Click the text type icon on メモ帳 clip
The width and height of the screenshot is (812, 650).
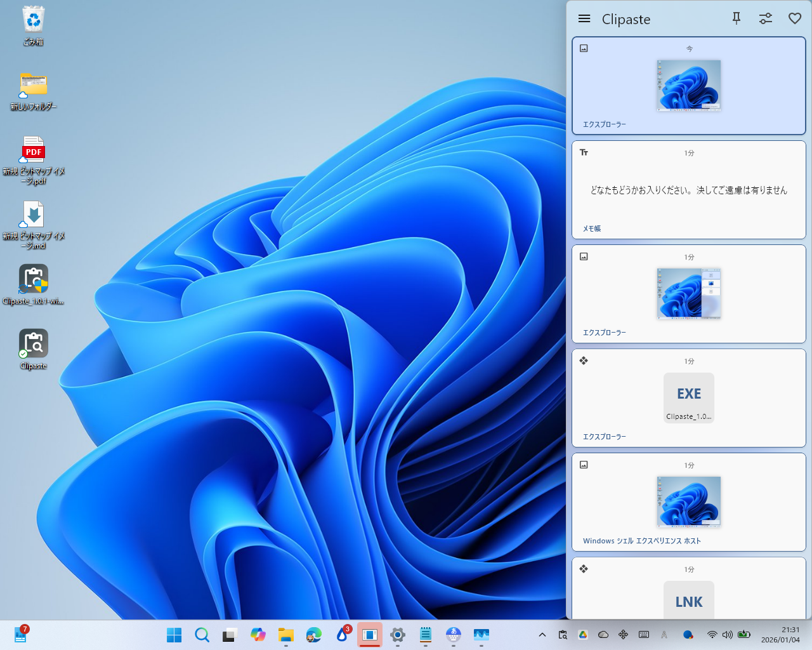click(584, 152)
